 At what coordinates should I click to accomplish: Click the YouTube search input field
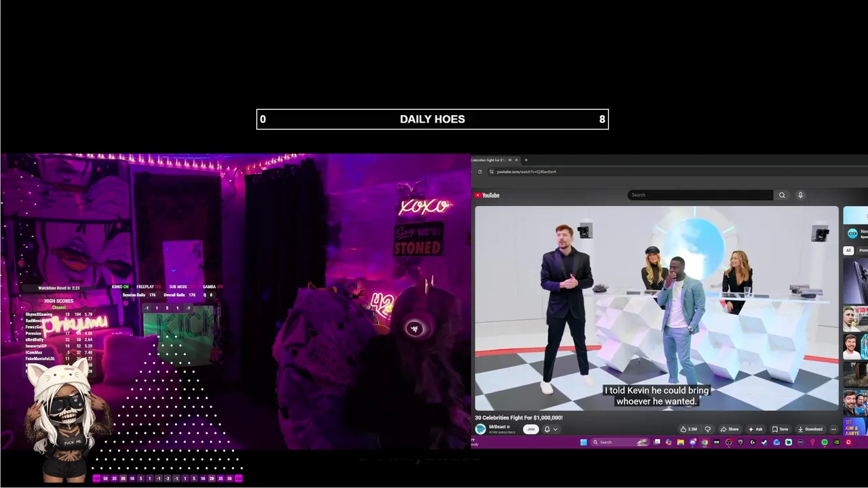701,195
